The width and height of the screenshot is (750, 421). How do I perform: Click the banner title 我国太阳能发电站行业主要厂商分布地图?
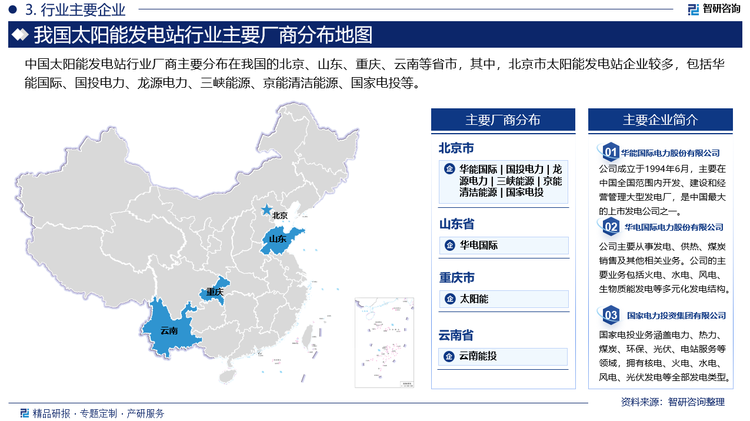click(203, 34)
